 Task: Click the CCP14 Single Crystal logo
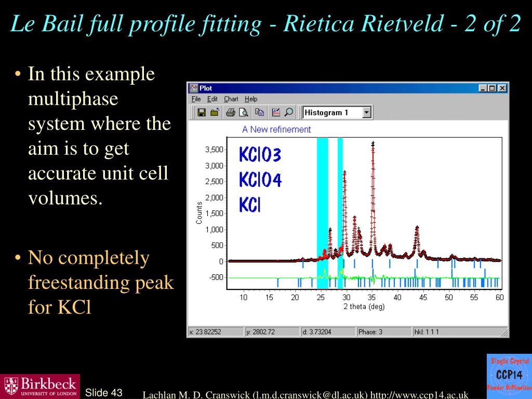(509, 375)
